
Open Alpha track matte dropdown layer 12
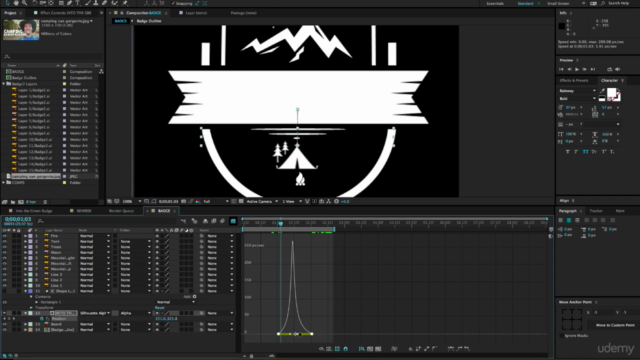click(136, 313)
